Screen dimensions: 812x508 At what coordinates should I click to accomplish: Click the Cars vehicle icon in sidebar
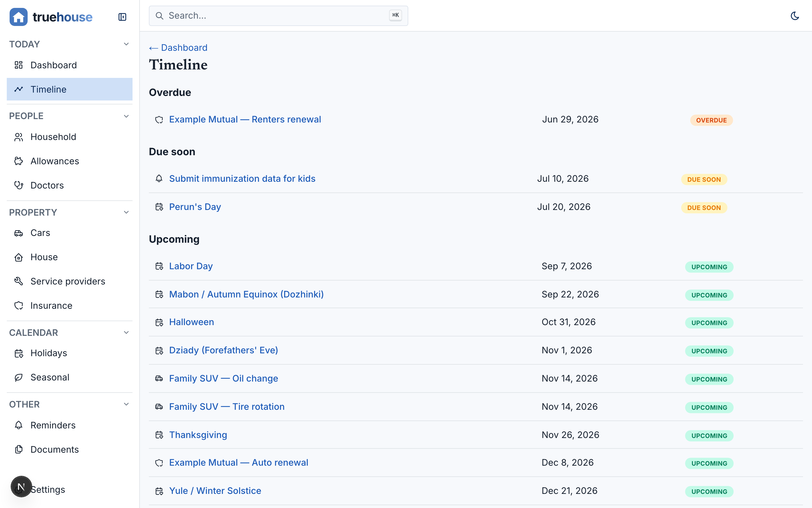18,233
